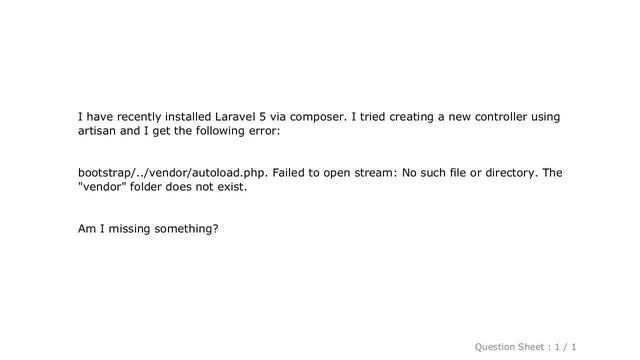Click the 'bootstrap/../vendor/autoload.php' path text
640x360 pixels.
tap(173, 173)
